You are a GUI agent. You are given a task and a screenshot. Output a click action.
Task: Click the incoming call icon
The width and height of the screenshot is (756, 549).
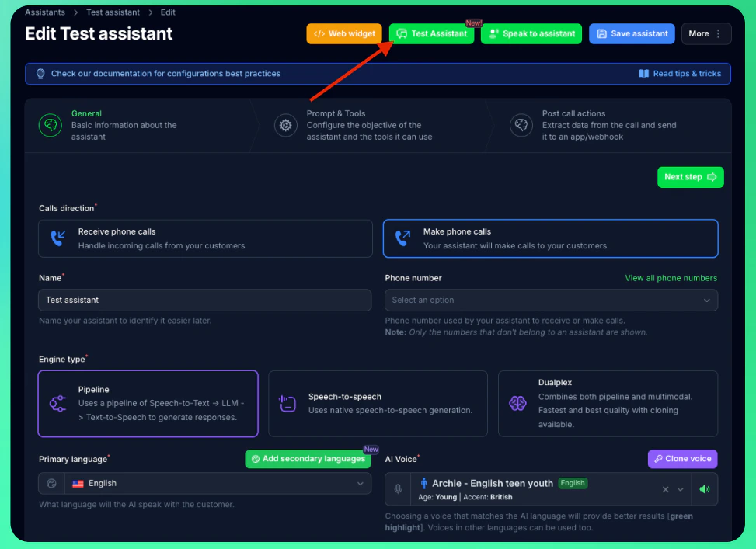pos(58,238)
